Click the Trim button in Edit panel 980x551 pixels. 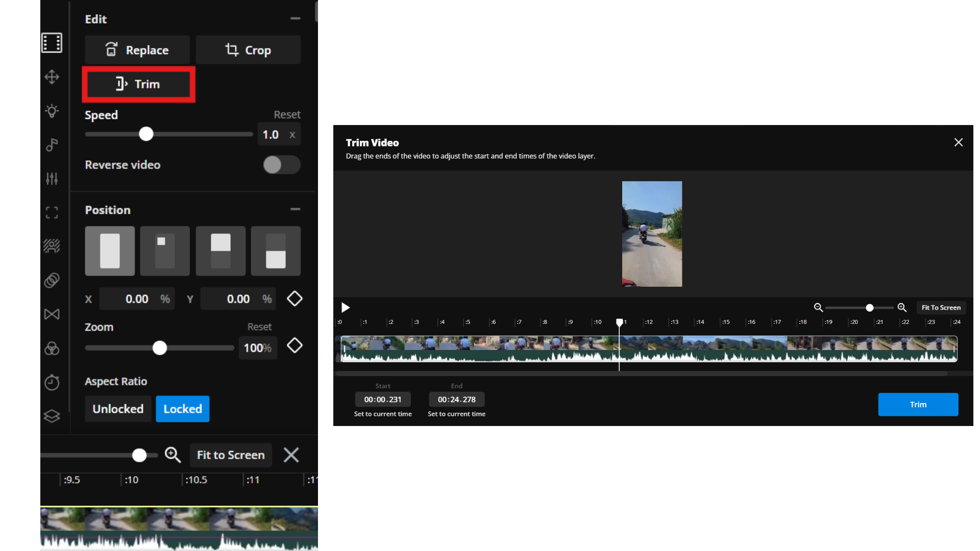(138, 84)
